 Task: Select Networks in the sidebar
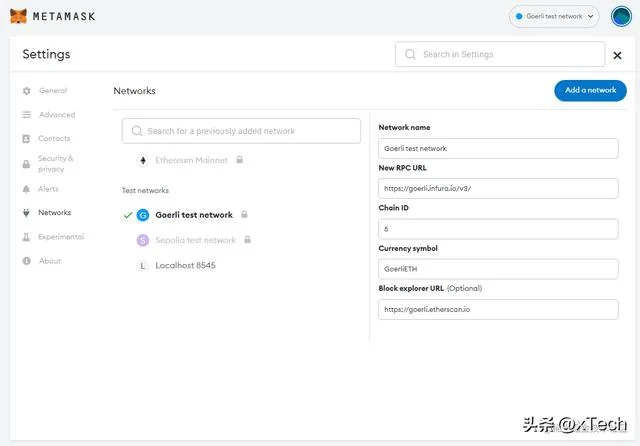tap(54, 213)
